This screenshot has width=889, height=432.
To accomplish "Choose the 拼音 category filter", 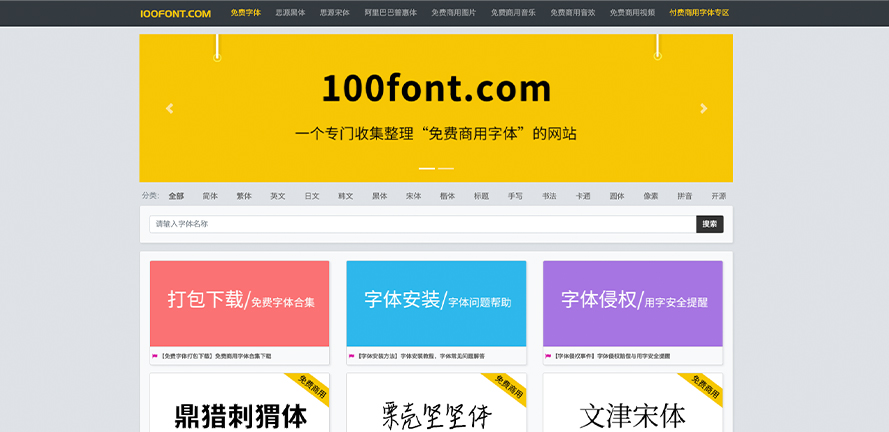I will (685, 196).
